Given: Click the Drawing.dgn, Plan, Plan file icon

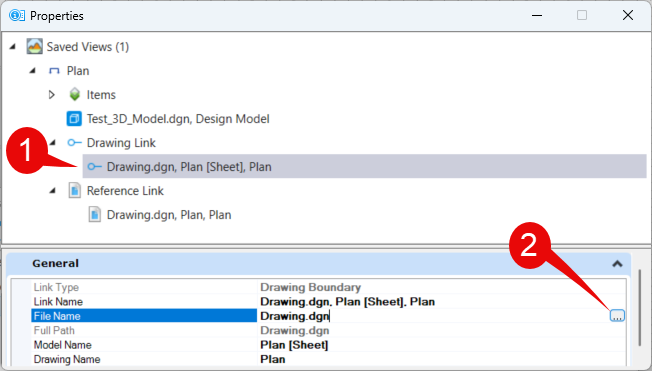Looking at the screenshot, I should [94, 215].
